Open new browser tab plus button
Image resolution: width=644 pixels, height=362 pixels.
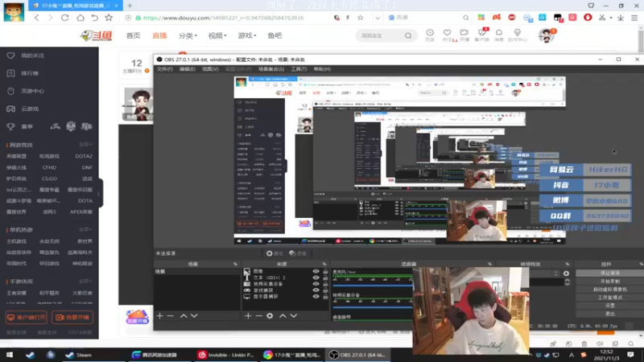[130, 6]
